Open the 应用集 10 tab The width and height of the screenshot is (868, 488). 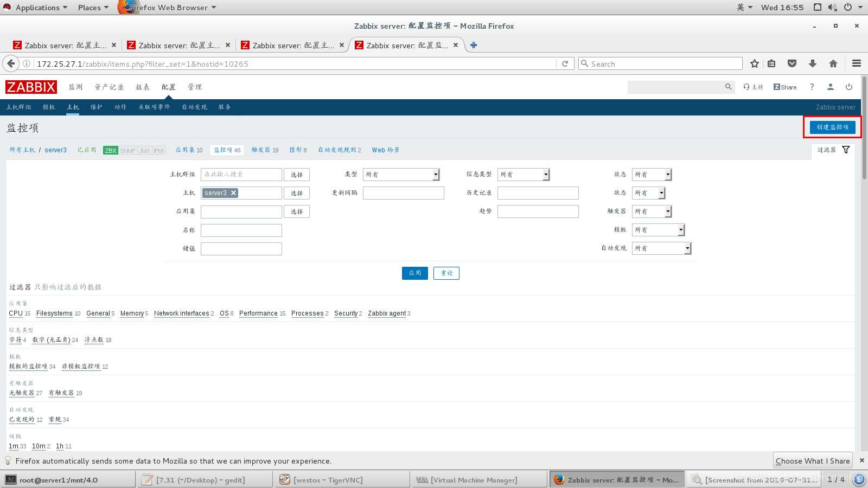[189, 150]
